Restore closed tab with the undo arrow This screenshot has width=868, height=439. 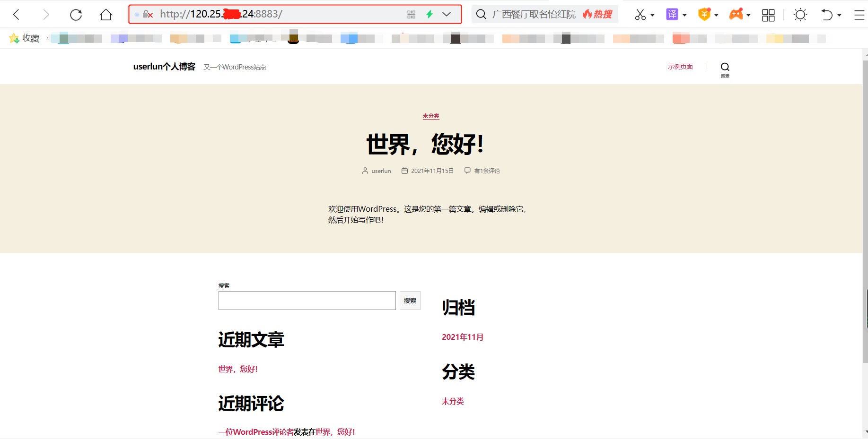tap(827, 15)
